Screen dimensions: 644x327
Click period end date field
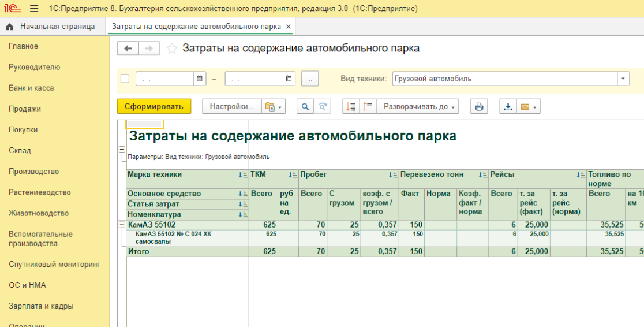click(254, 79)
